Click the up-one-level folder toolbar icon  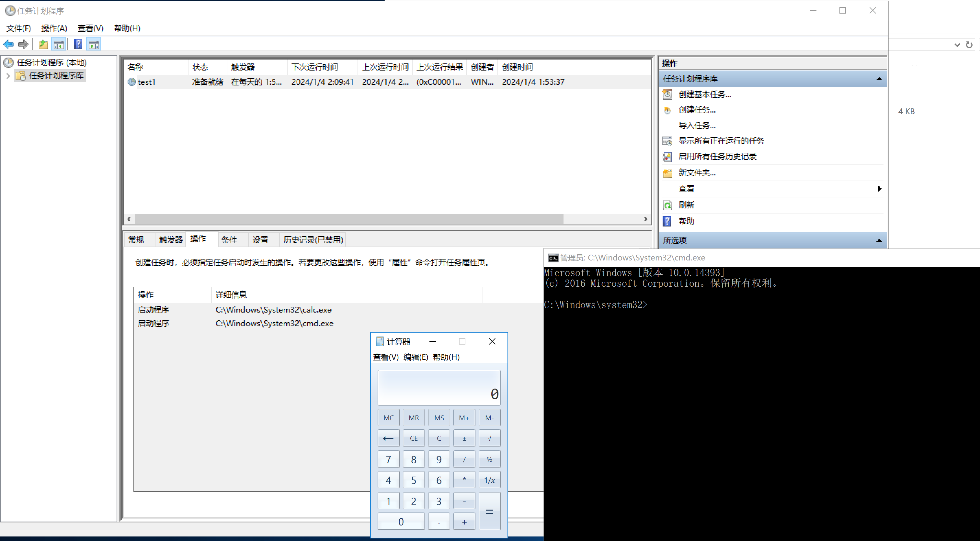(43, 44)
